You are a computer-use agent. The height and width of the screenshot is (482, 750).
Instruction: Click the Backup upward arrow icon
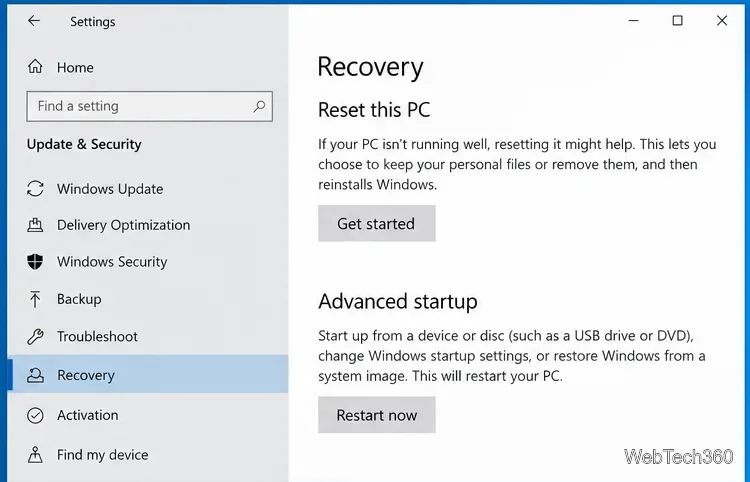pyautogui.click(x=35, y=299)
